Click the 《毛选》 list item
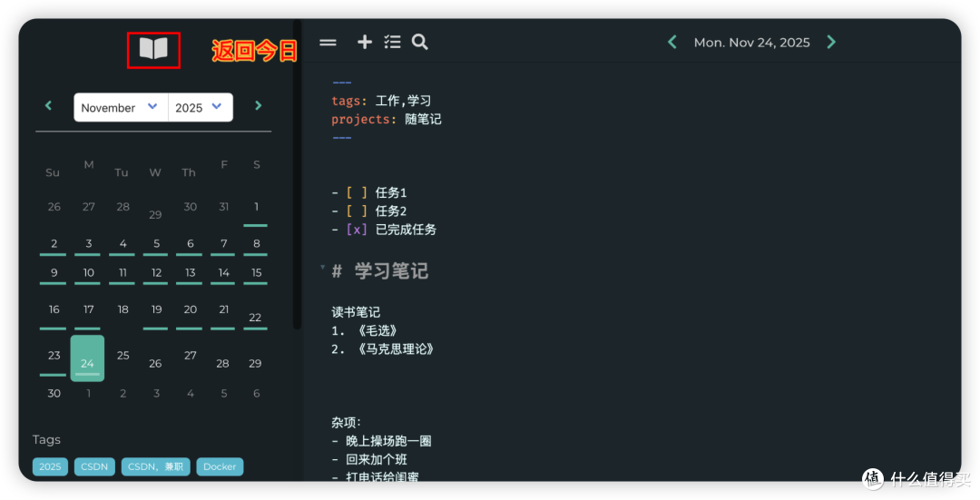 tap(365, 330)
